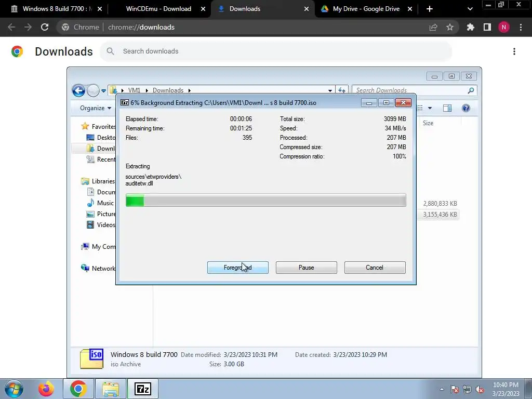Go back in Explorer window
This screenshot has height=399, width=532.
click(78, 90)
